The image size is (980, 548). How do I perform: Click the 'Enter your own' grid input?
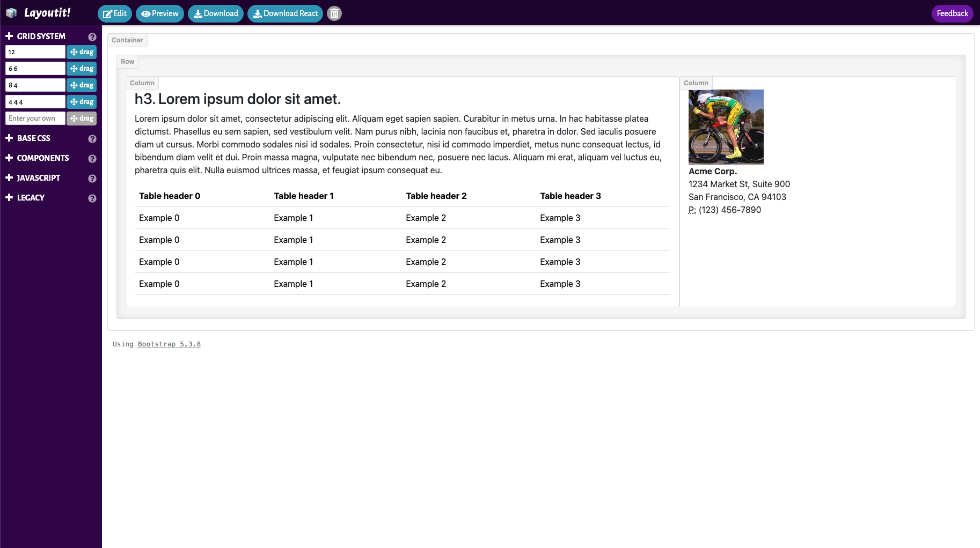click(35, 119)
